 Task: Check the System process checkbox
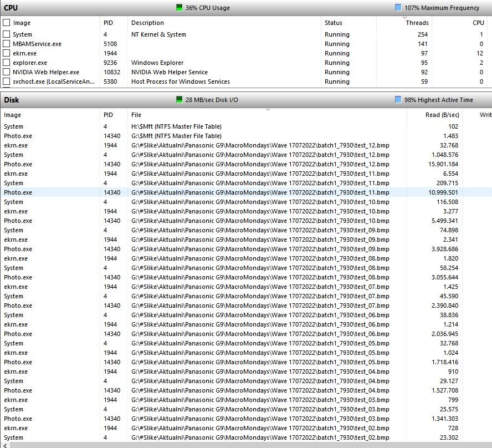[7, 34]
